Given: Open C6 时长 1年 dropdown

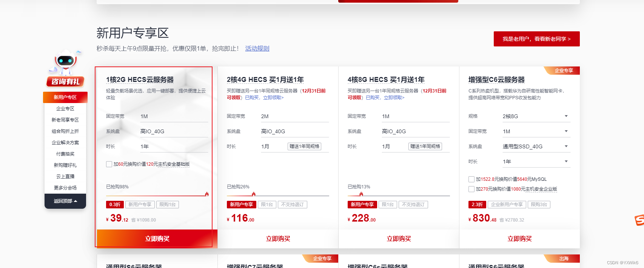Looking at the screenshot, I should [536, 162].
